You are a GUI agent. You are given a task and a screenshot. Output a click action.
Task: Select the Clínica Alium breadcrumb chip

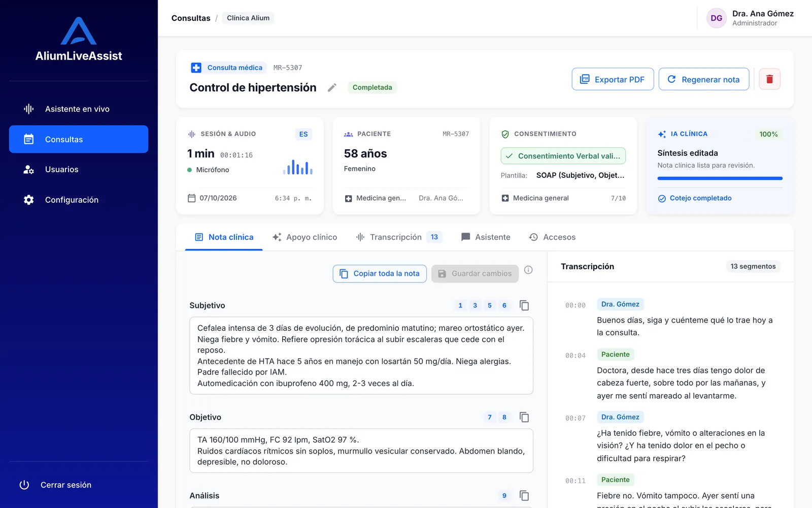248,18
